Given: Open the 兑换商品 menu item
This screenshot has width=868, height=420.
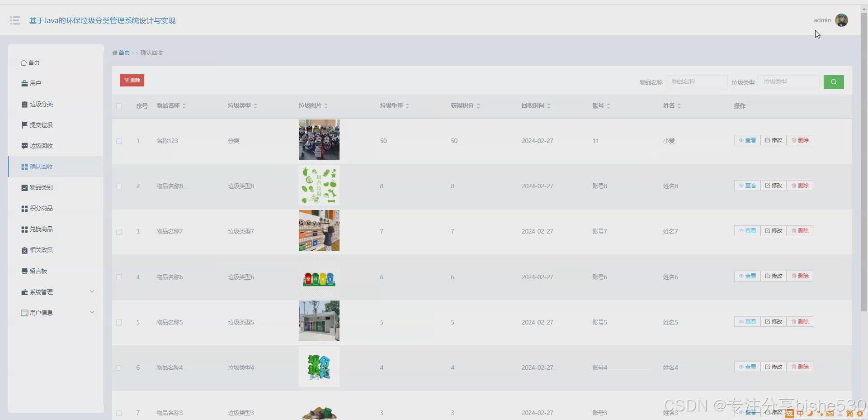Looking at the screenshot, I should [x=56, y=229].
